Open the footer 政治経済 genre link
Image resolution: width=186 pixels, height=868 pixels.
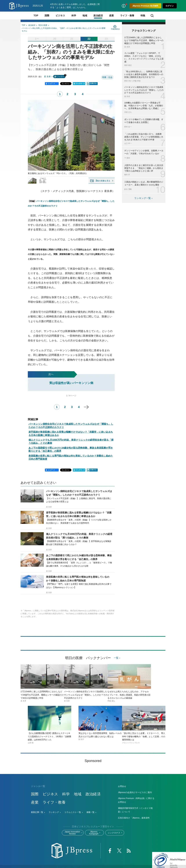[93, 794]
